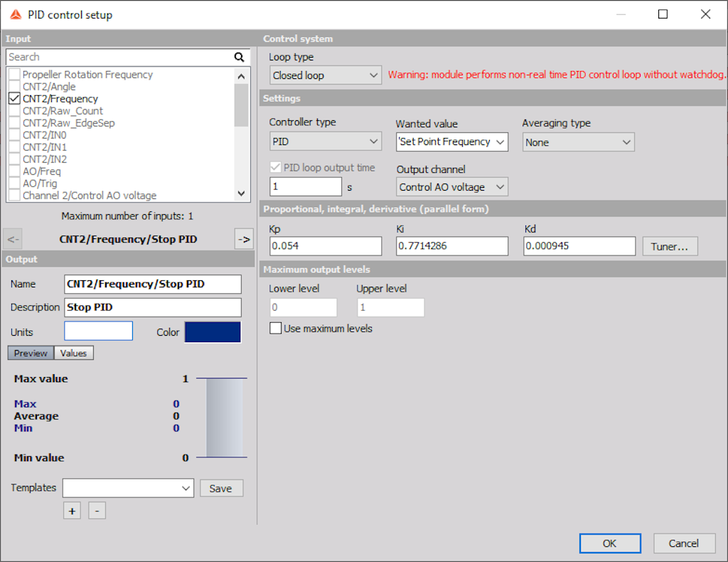Check the CNT2/Raw_EdgeSep input

pos(14,122)
